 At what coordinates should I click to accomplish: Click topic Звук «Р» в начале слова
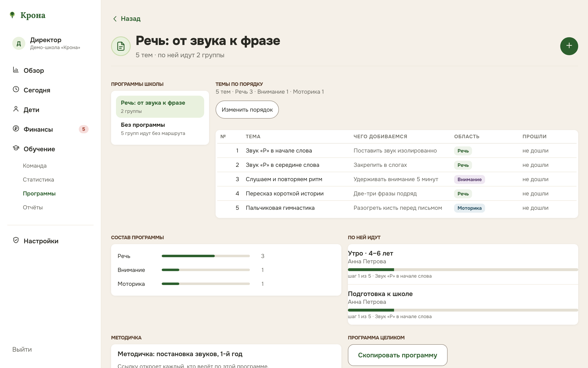click(x=279, y=151)
